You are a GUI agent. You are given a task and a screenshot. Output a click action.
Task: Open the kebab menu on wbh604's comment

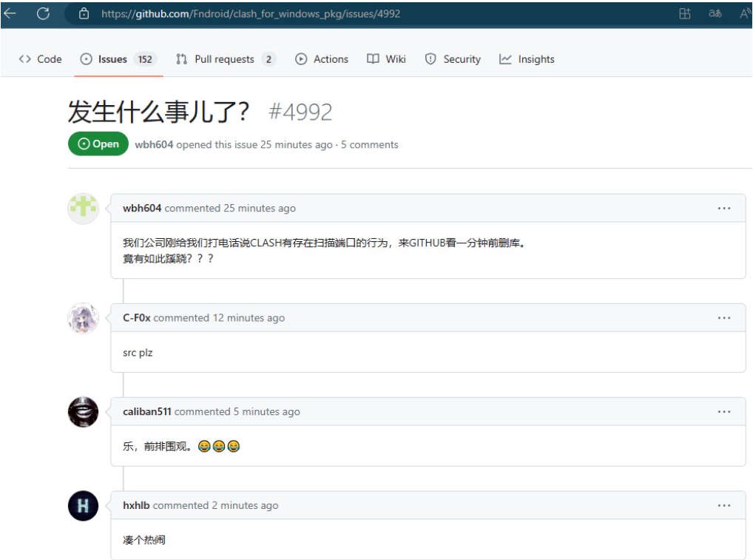pyautogui.click(x=723, y=208)
